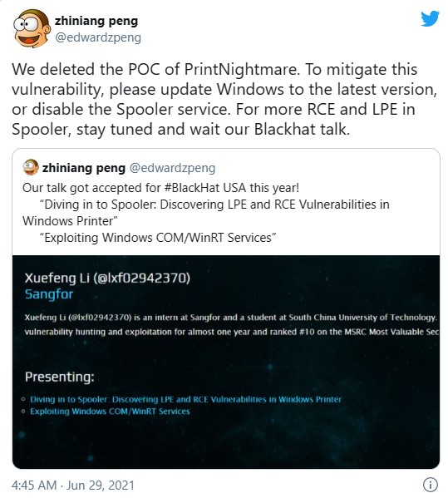Click the Diving in to Spooler presentation link
448x498 pixels.
point(185,399)
